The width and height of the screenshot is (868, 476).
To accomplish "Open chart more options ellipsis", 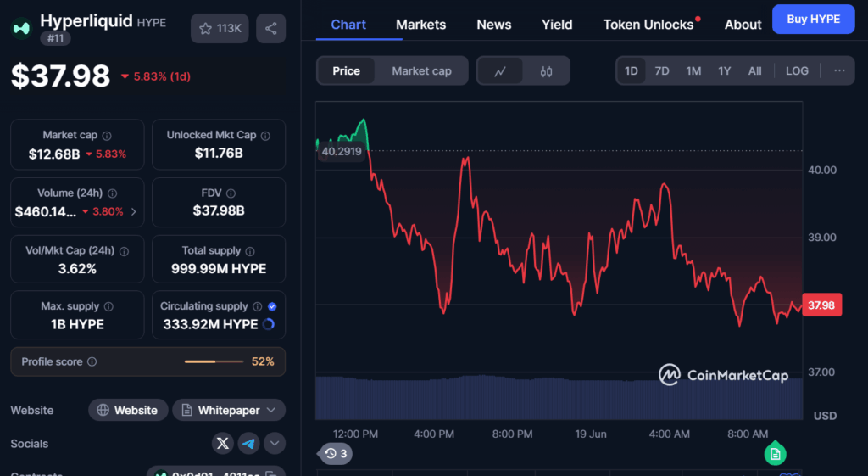I will 839,71.
